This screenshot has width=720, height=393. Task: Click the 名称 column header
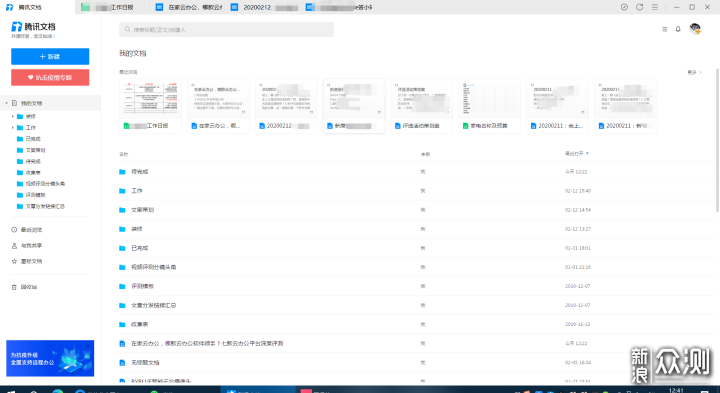(124, 154)
